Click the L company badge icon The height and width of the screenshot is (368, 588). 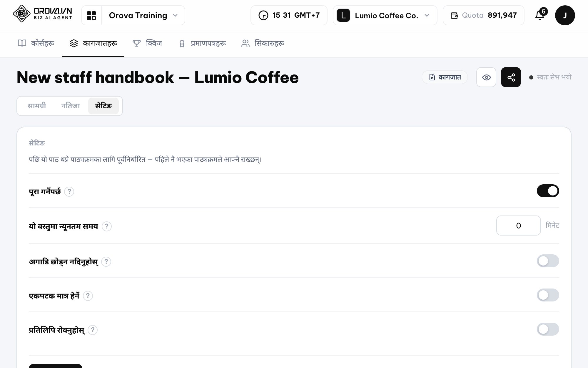click(343, 15)
